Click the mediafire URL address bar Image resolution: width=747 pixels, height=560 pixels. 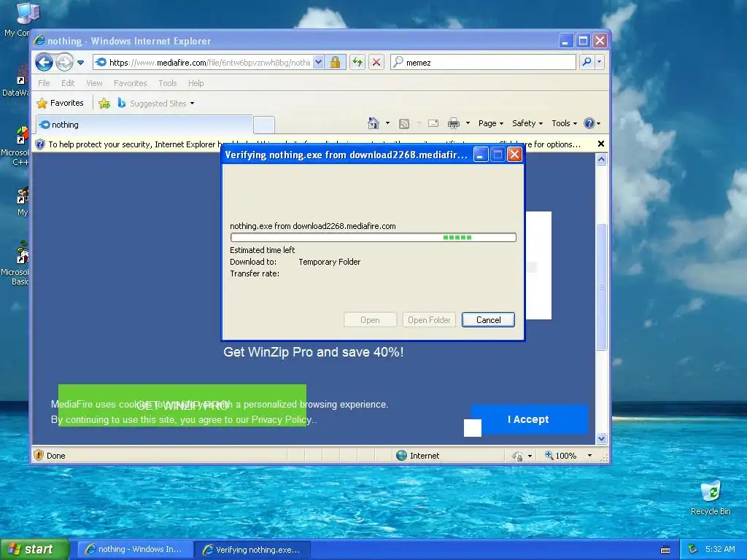coord(203,63)
